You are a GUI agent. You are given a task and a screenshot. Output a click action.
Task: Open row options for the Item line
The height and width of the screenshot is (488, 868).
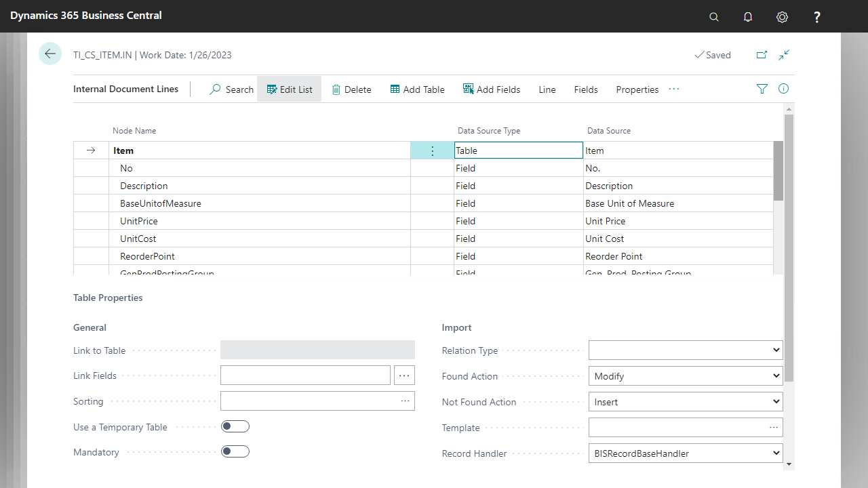[433, 150]
